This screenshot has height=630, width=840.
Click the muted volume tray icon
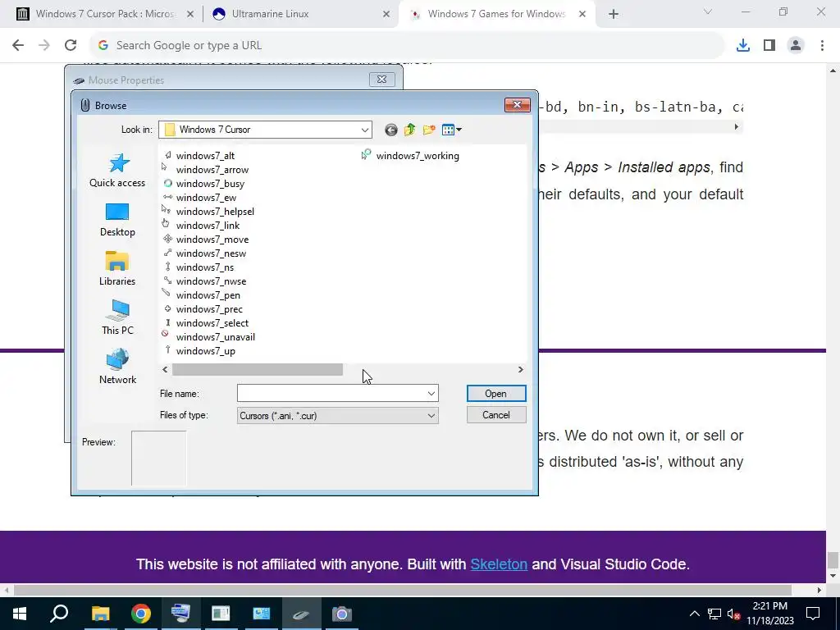coord(734,614)
